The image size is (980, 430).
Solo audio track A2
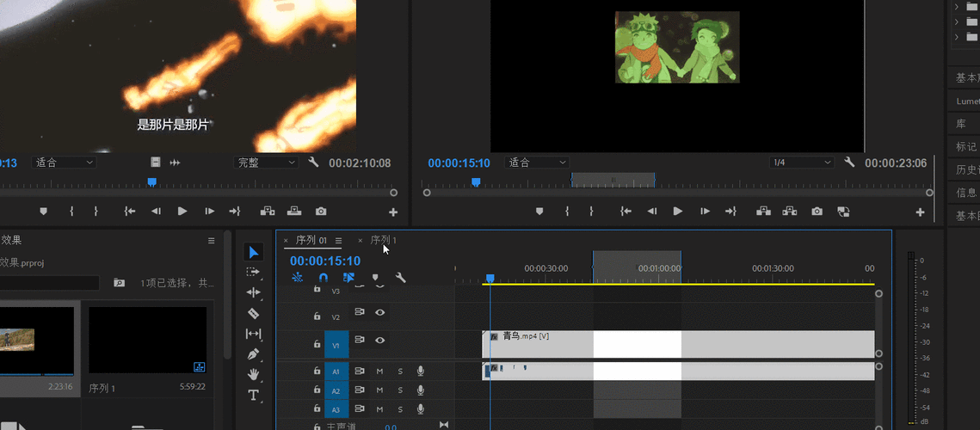click(399, 390)
